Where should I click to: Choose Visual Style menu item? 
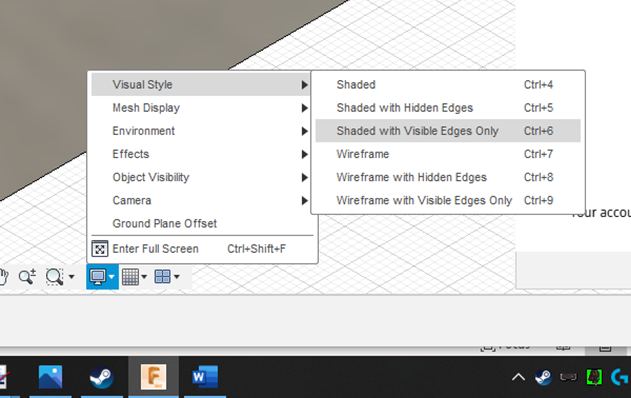(200, 85)
